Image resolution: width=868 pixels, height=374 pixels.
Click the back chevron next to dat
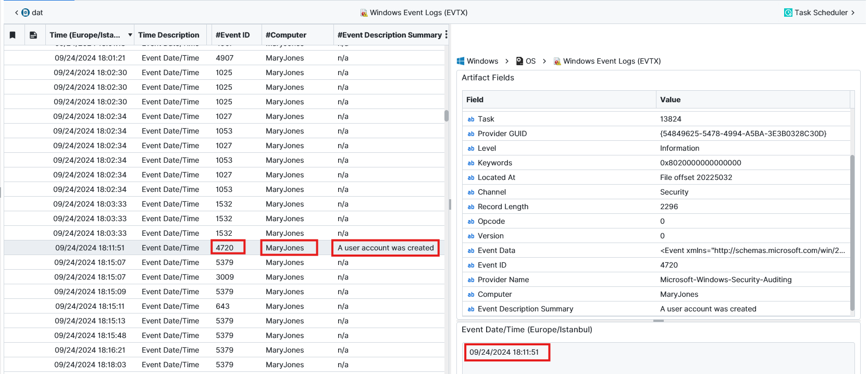click(16, 13)
